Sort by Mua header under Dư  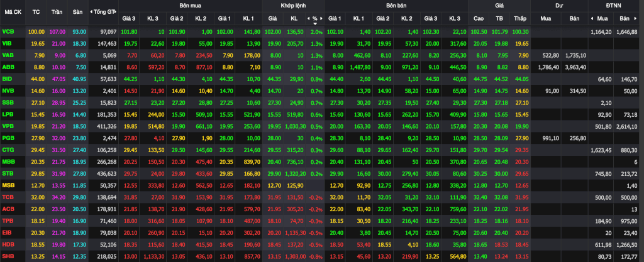tap(545, 19)
